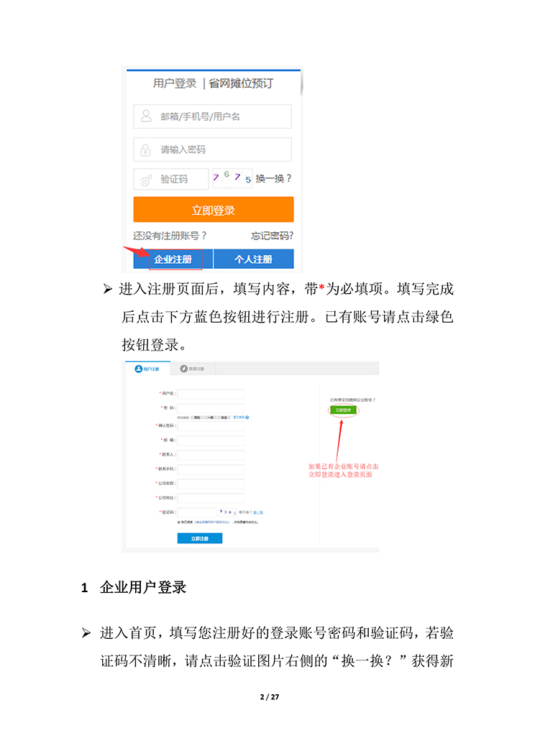Click the 企业注册 button
Screen dimensions: 535x756
tap(173, 259)
